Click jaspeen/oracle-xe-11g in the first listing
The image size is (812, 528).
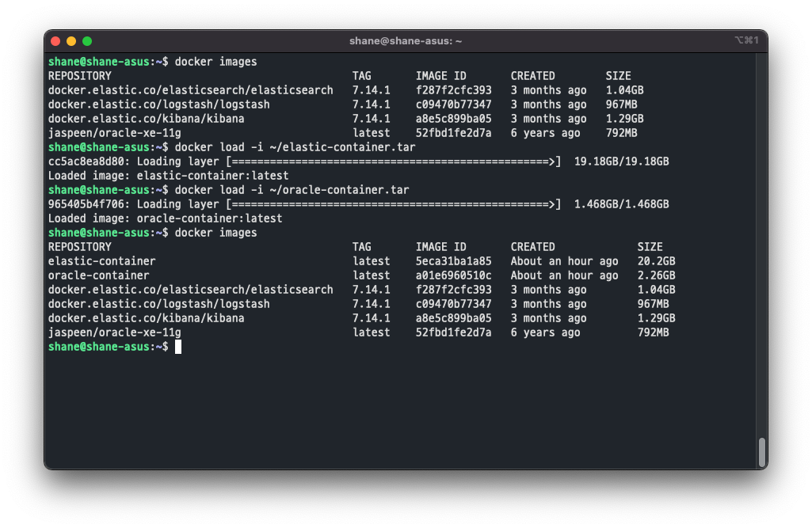[114, 133]
